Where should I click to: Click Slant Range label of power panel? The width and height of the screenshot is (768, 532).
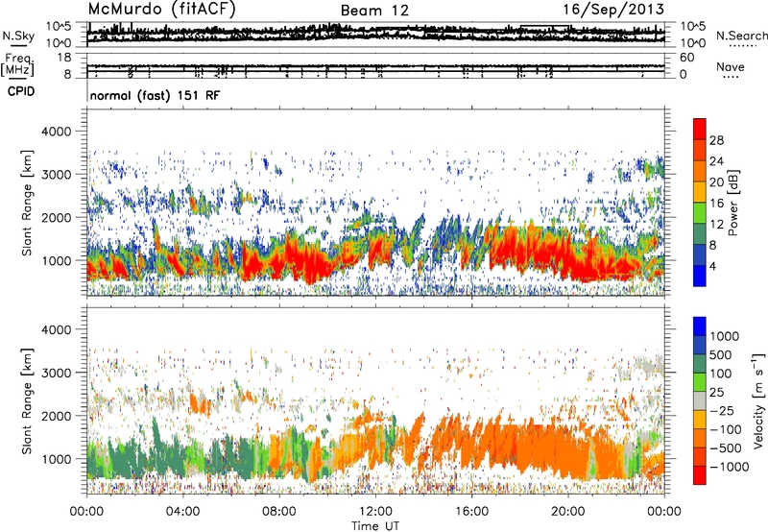click(27, 203)
